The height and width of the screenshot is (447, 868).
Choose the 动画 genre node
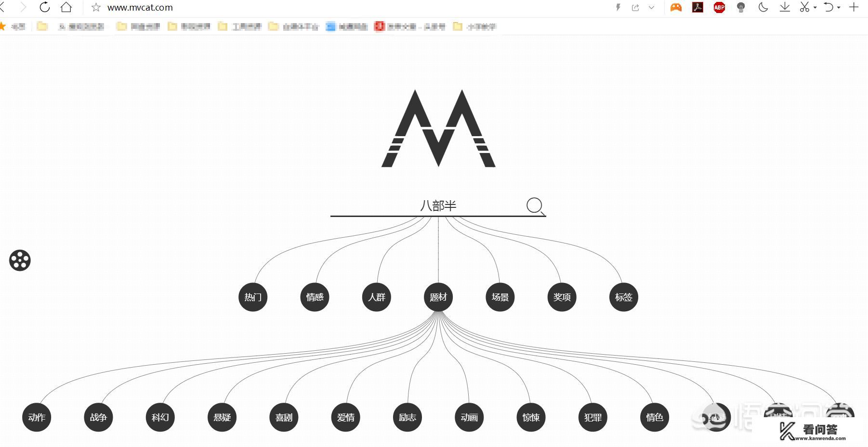coord(469,417)
